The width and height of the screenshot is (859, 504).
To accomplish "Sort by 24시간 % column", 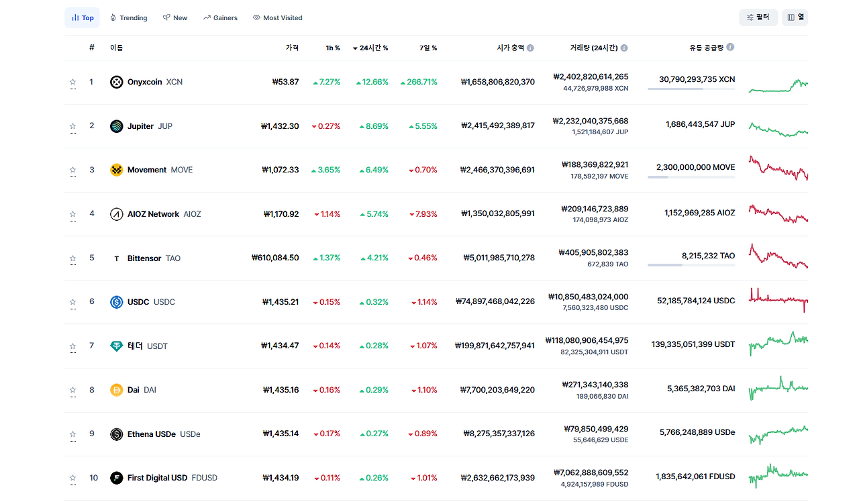I will (370, 48).
